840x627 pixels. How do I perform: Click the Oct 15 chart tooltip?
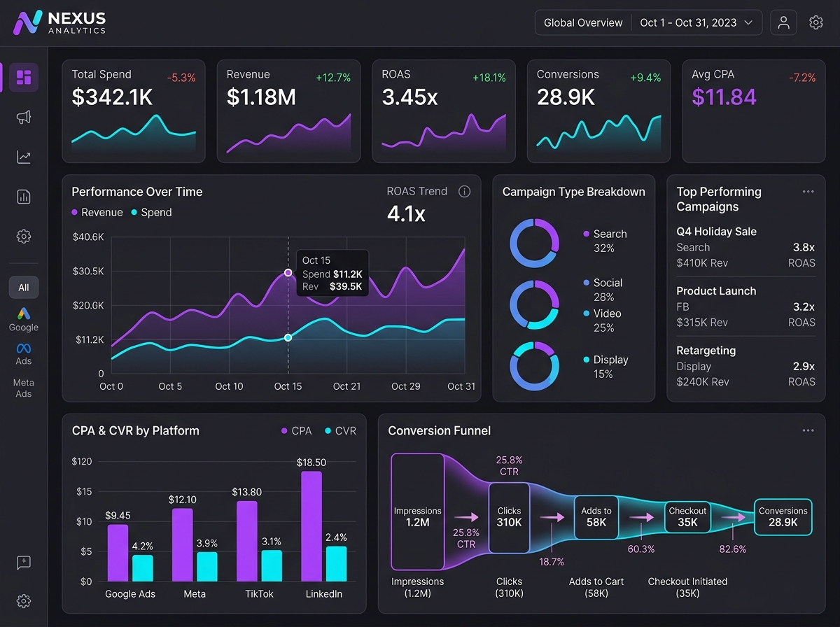tap(332, 273)
